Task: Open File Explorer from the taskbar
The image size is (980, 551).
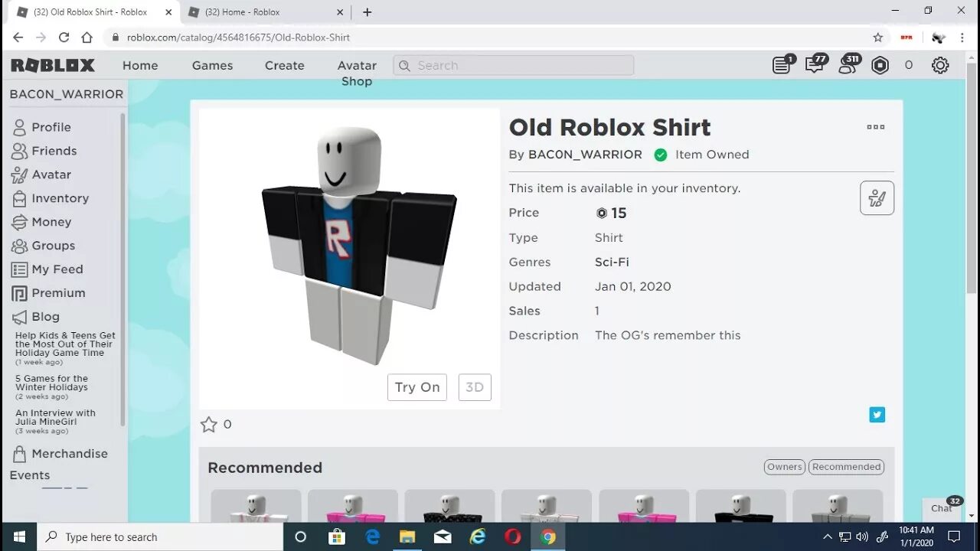Action: click(407, 536)
